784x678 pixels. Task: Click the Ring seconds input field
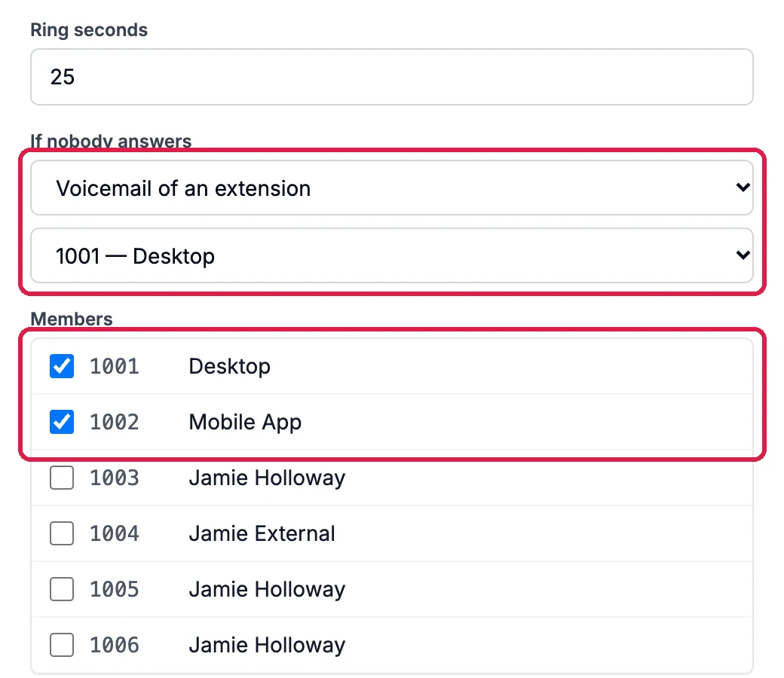pos(391,77)
